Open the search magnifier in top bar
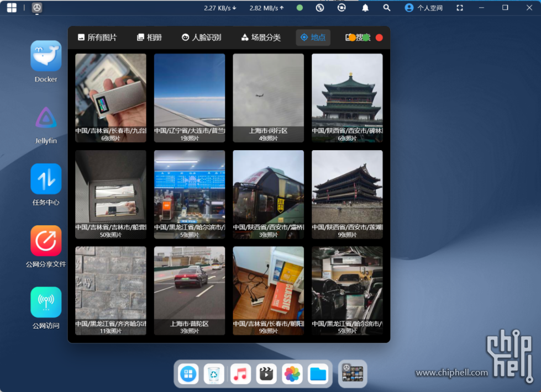541x392 pixels. pyautogui.click(x=387, y=8)
